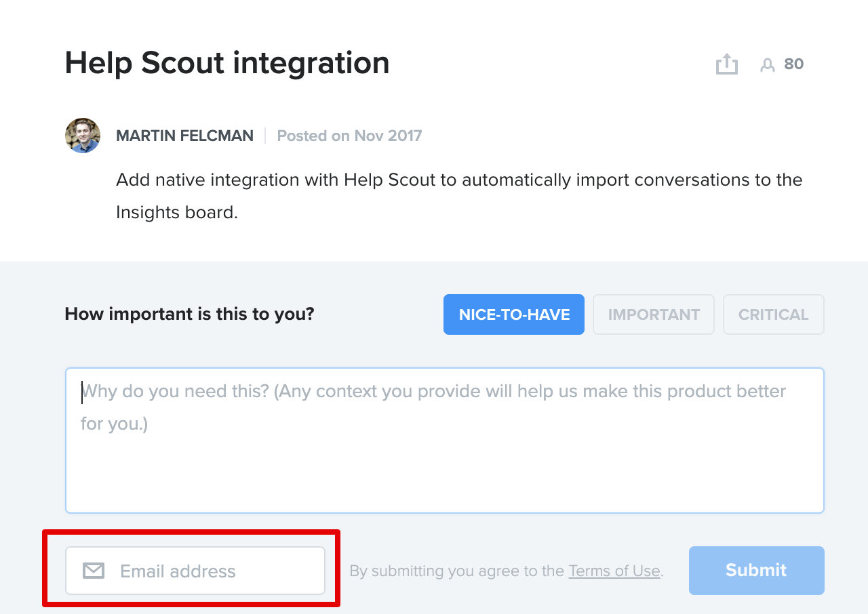Open Martin Felcman's avatar photo

(83, 136)
